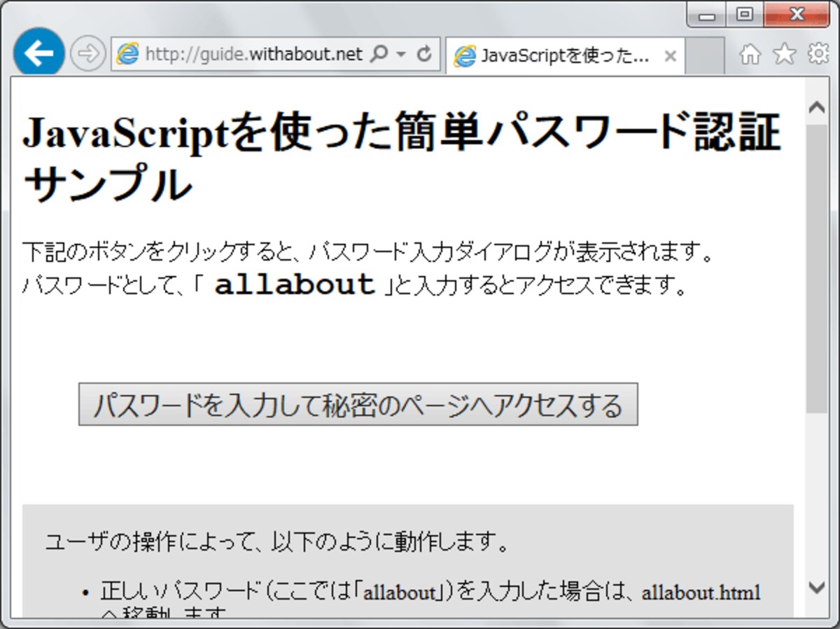Open Tools menu via gear icon
This screenshot has height=629, width=840.
pyautogui.click(x=818, y=55)
